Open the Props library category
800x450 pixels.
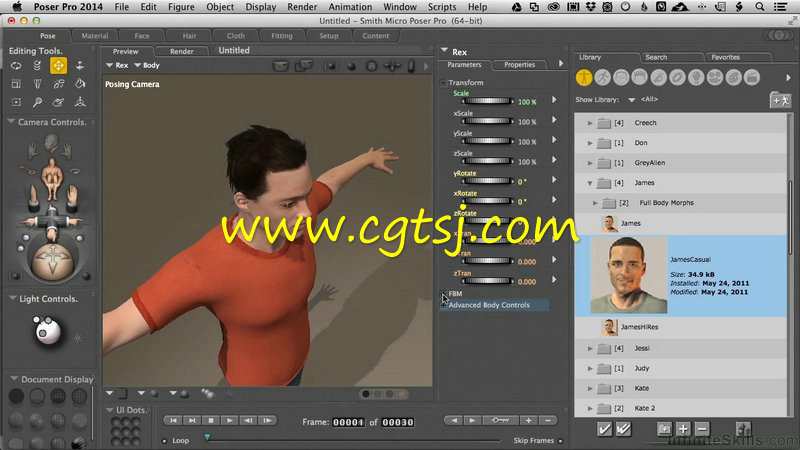point(678,78)
